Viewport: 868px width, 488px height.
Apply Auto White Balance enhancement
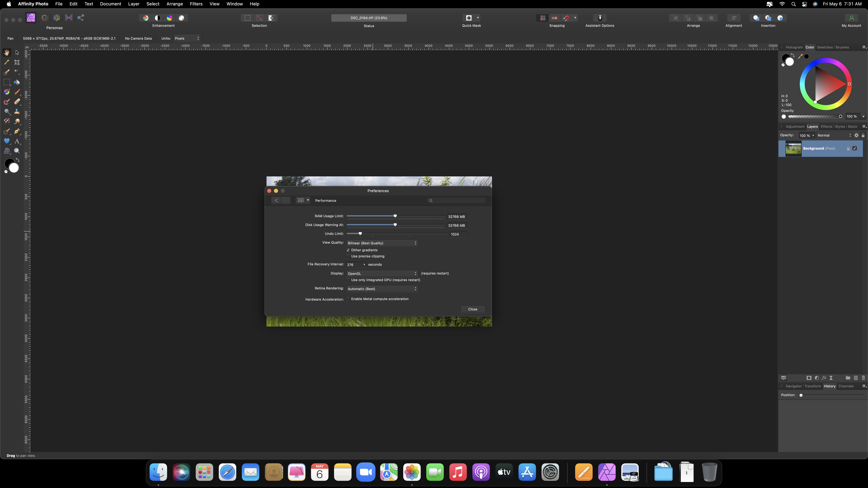pos(181,18)
